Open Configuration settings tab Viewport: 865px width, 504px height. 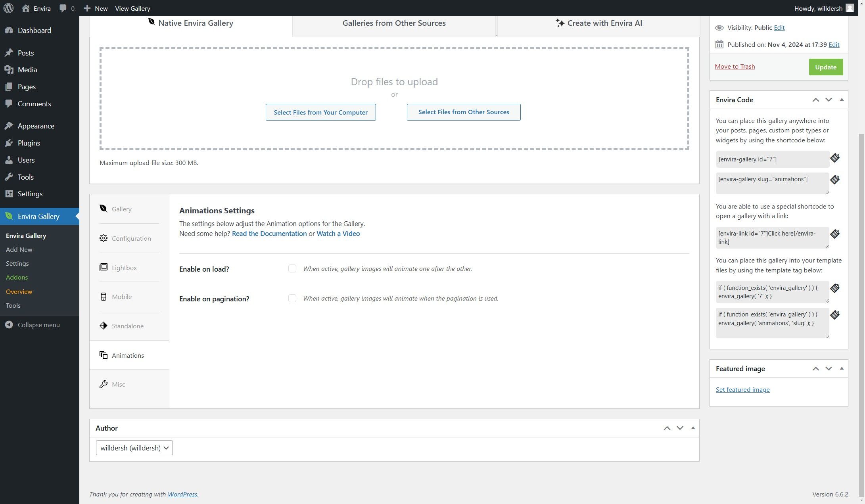[129, 238]
